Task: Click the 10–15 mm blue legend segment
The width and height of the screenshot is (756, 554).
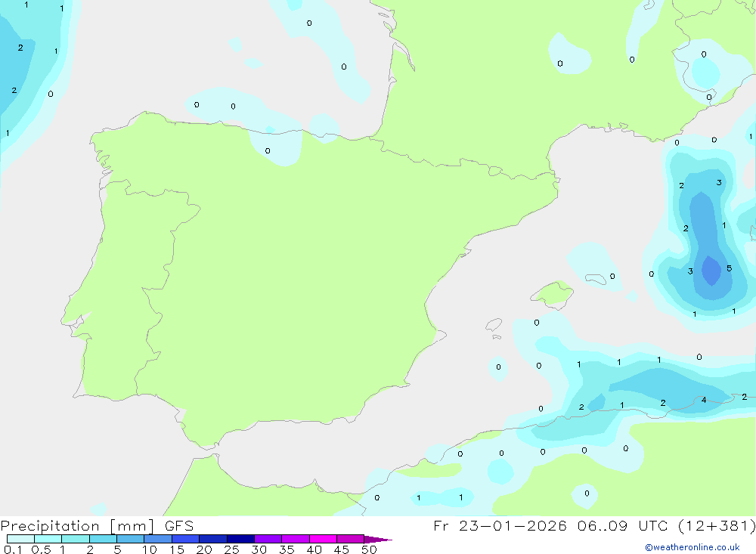Action: tap(158, 539)
